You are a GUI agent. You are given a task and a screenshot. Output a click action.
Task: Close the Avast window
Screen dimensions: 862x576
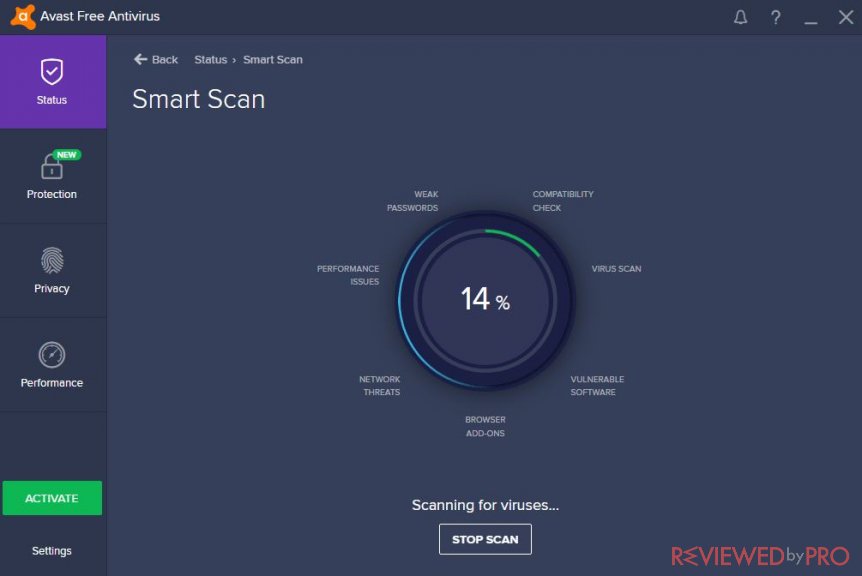846,17
